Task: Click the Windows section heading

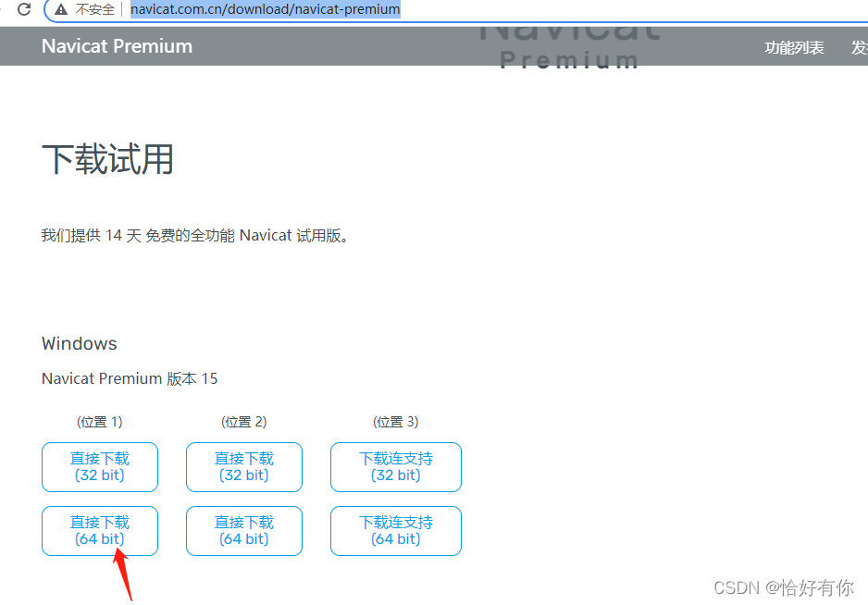Action: point(79,343)
